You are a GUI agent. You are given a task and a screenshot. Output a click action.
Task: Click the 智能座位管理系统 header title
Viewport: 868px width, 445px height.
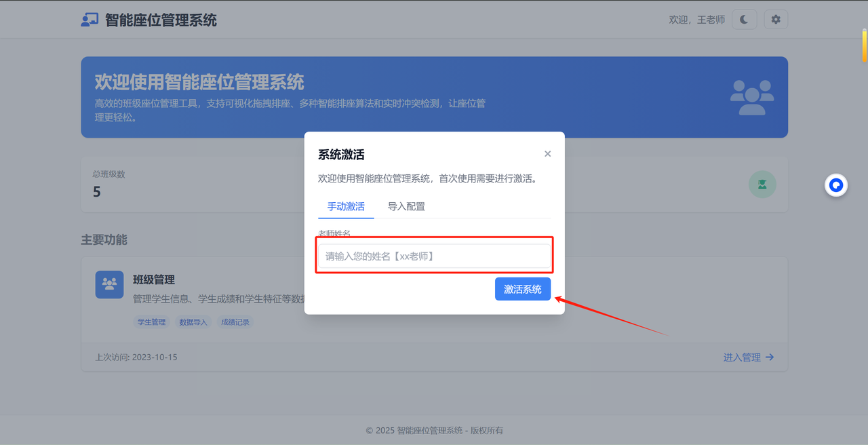pyautogui.click(x=161, y=20)
